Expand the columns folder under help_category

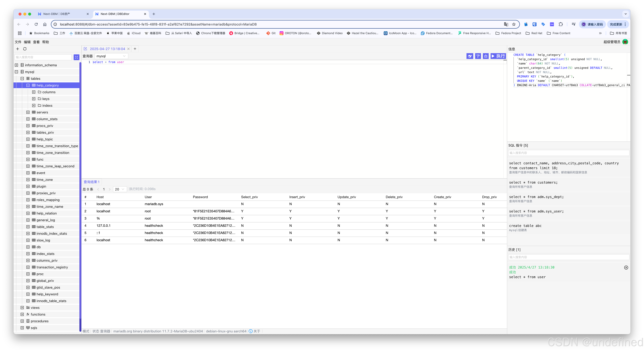34,92
